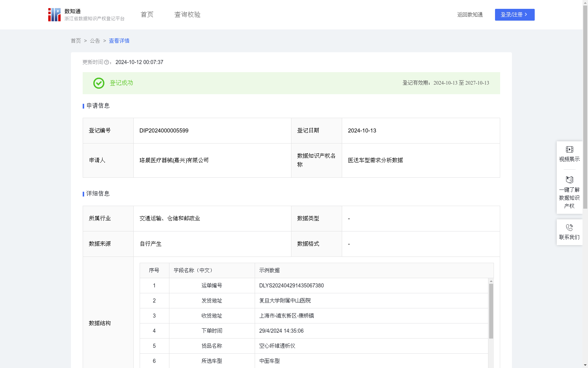Click the 详细信息 section heading
588x368 pixels.
98,194
